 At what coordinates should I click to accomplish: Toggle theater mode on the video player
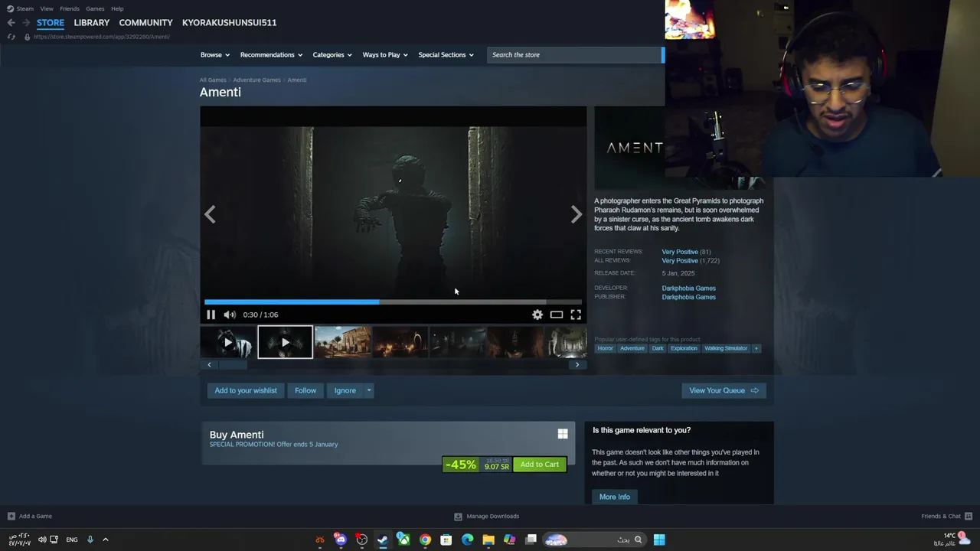coord(557,315)
